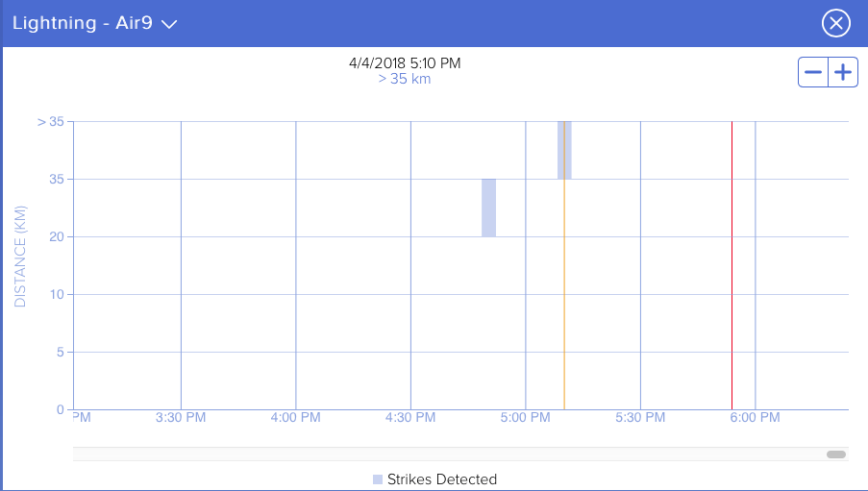Select the strike bar between 20 and 35 km
This screenshot has width=868, height=491.
coord(488,208)
